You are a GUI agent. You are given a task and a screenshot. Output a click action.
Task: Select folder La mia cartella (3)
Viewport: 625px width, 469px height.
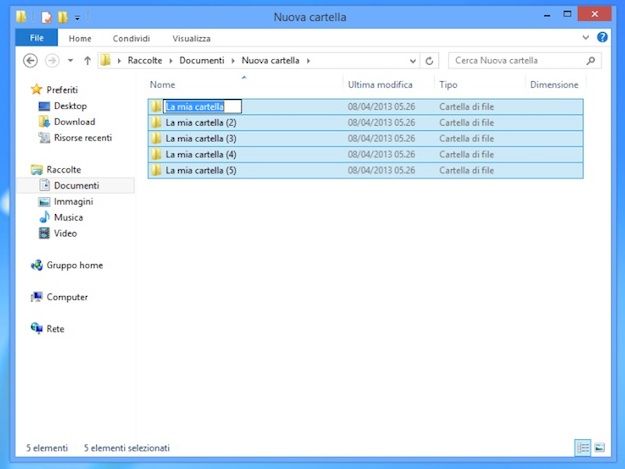(x=366, y=139)
